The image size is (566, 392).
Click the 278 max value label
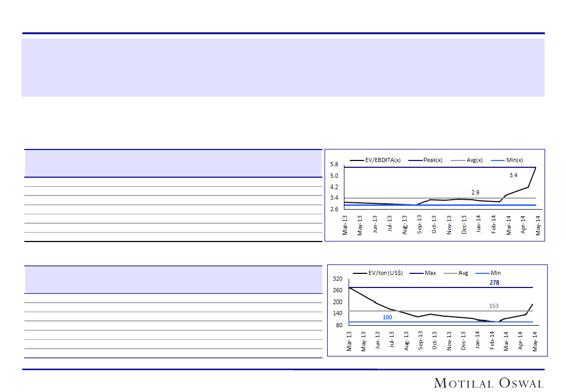click(x=494, y=283)
